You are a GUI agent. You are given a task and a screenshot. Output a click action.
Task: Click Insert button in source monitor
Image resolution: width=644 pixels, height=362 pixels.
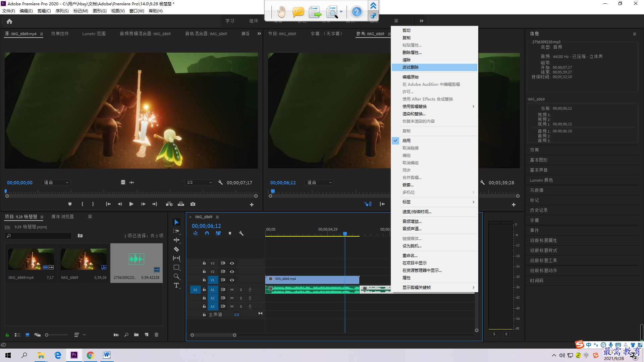(x=169, y=204)
